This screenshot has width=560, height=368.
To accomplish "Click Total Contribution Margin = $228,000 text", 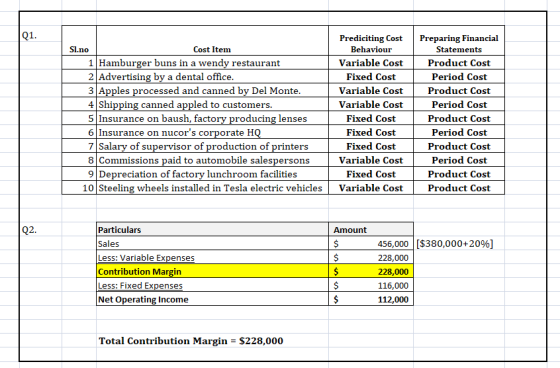I will pyautogui.click(x=191, y=341).
